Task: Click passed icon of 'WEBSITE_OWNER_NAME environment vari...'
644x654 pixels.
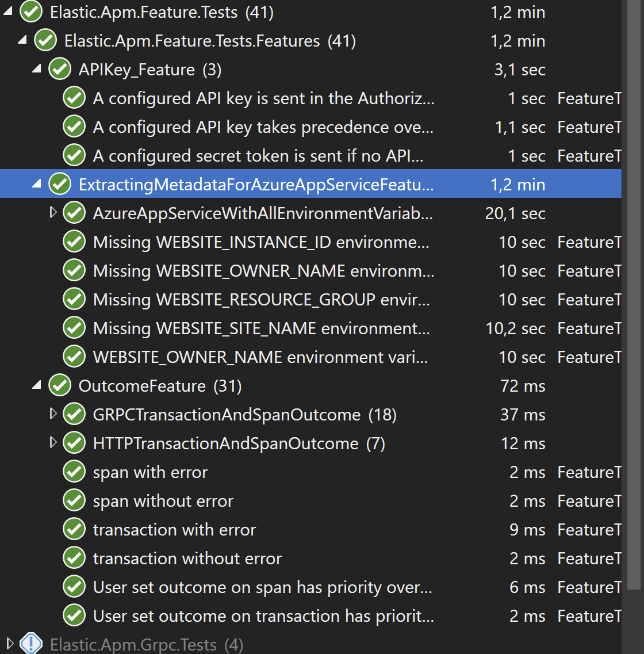Action: click(x=74, y=357)
